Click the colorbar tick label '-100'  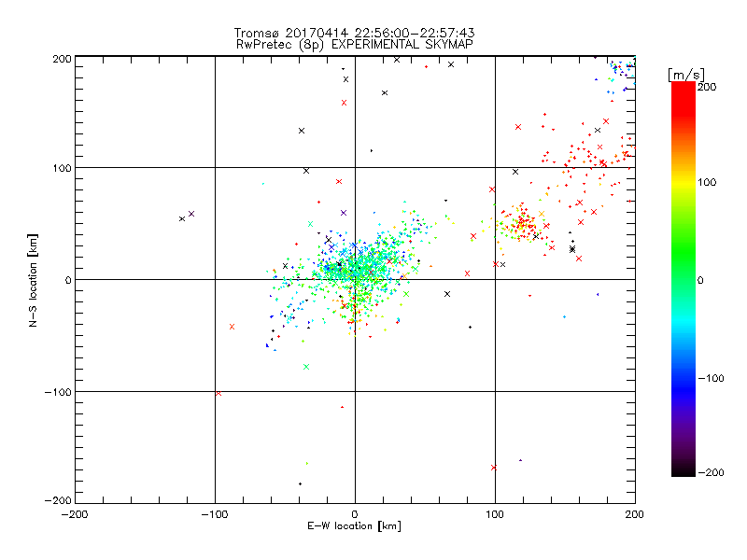[711, 378]
